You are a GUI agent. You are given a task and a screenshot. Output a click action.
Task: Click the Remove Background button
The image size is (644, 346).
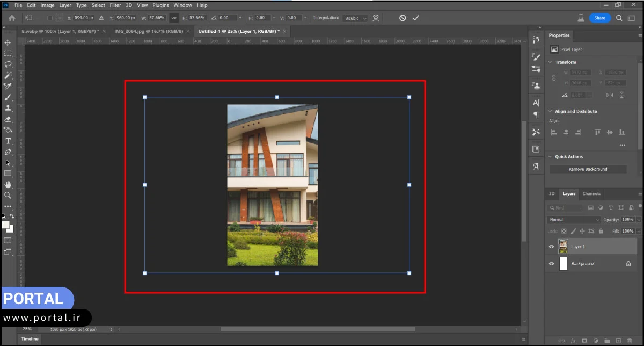pos(588,169)
